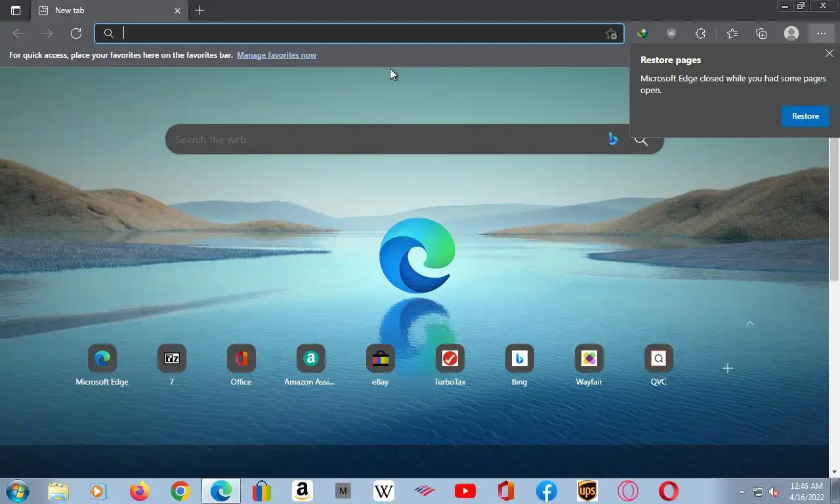Click the page vertical scrollbar
840x504 pixels.
click(834, 210)
